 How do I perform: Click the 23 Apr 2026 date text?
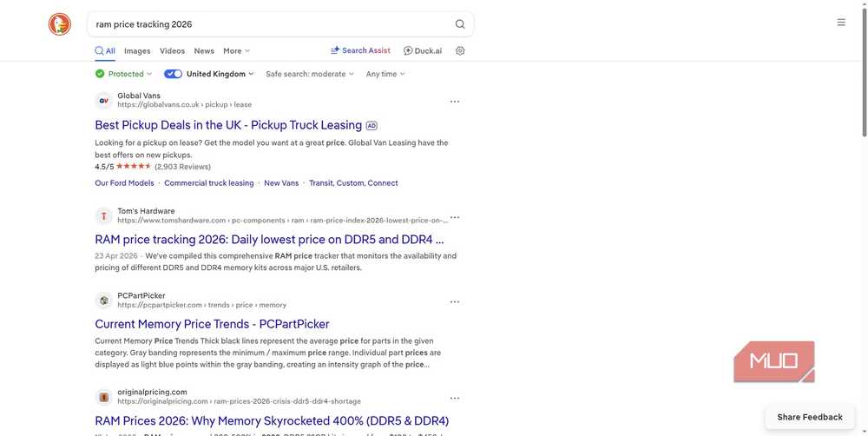pos(116,256)
